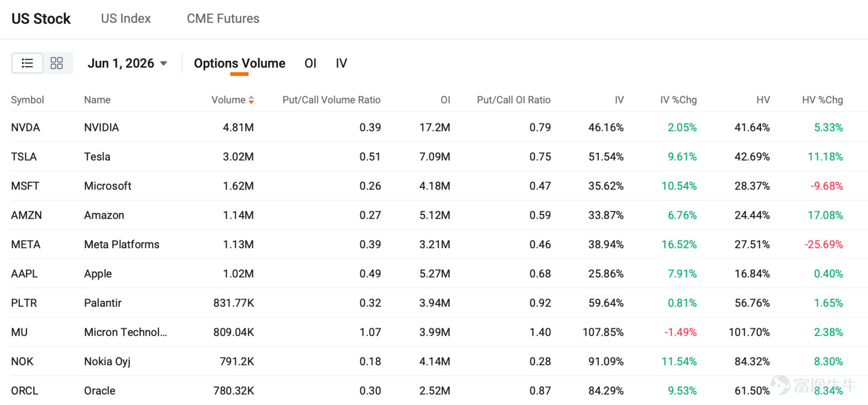Click Amazon's 17.08% HV change
This screenshot has width=868, height=405.
(x=825, y=216)
